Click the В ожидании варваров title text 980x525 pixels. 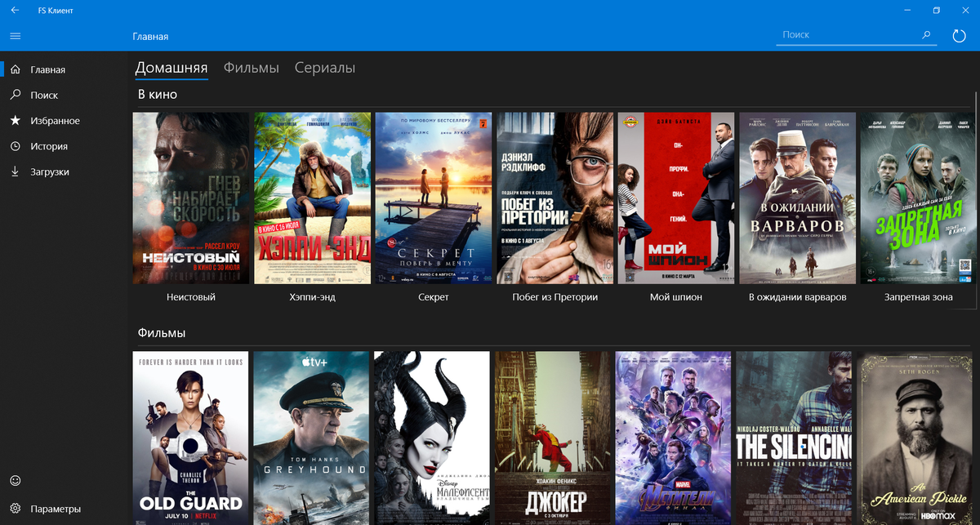coord(798,297)
